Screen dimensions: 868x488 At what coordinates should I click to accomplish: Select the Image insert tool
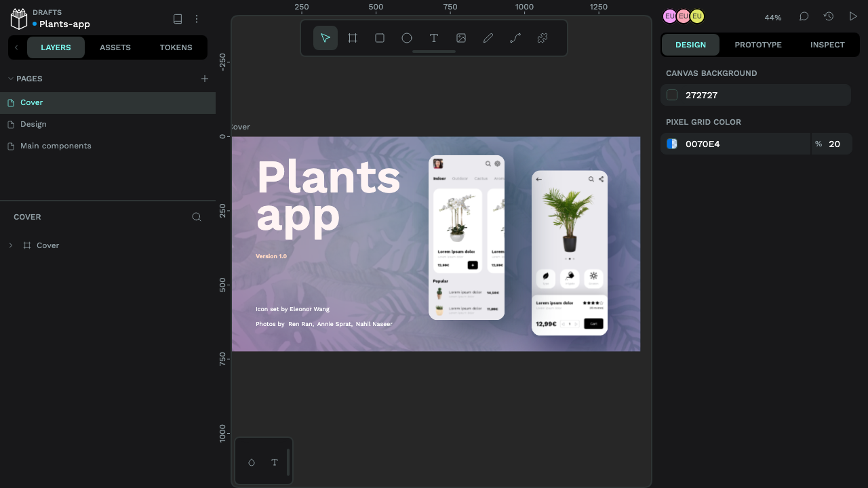click(461, 38)
